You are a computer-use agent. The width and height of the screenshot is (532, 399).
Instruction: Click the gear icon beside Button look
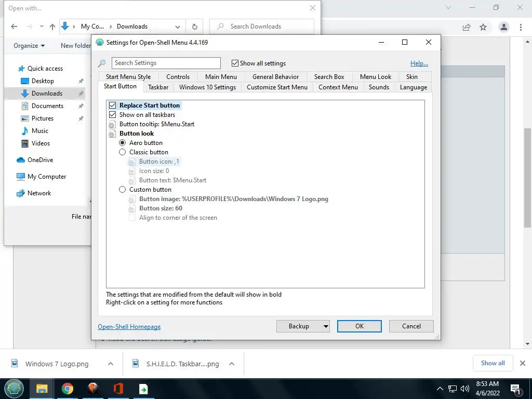pos(112,134)
